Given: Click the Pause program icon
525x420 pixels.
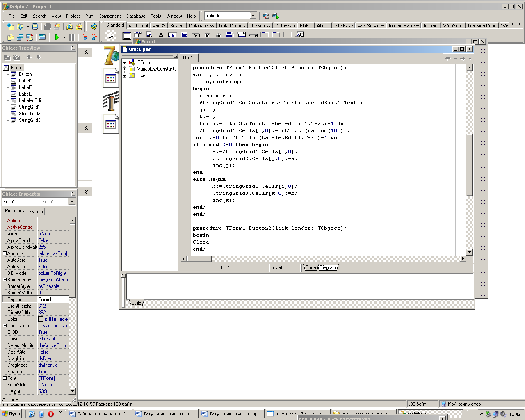Looking at the screenshot, I should click(72, 37).
